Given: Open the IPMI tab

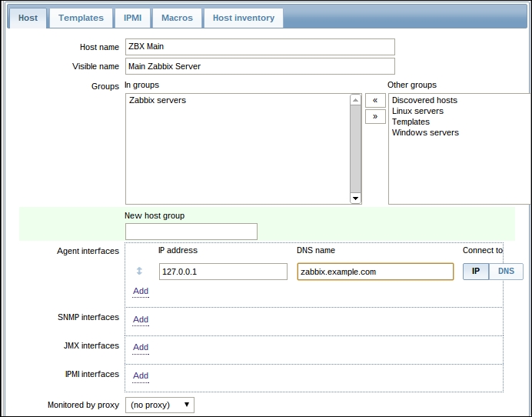Looking at the screenshot, I should [132, 18].
